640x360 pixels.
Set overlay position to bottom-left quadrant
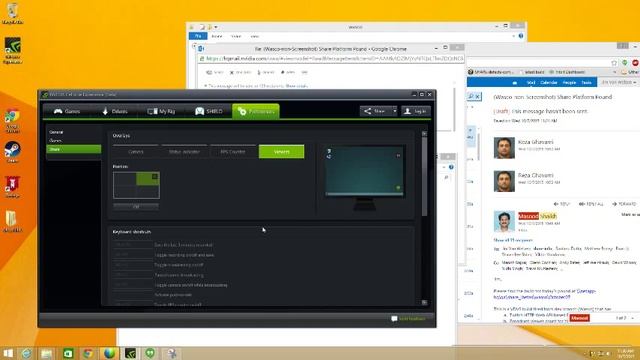[x=125, y=192]
